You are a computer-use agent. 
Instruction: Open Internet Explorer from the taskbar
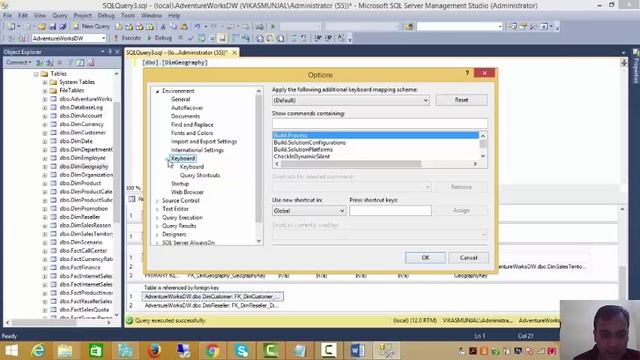coord(38,351)
